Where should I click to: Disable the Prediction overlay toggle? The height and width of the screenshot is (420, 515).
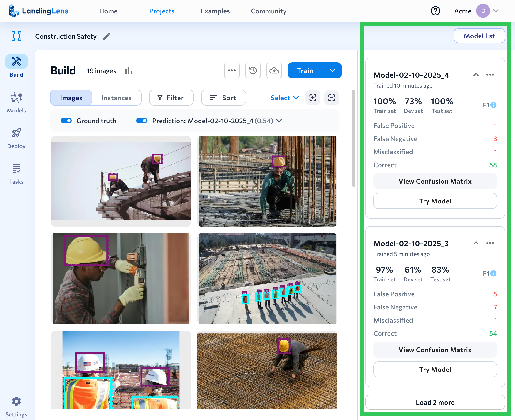click(142, 121)
